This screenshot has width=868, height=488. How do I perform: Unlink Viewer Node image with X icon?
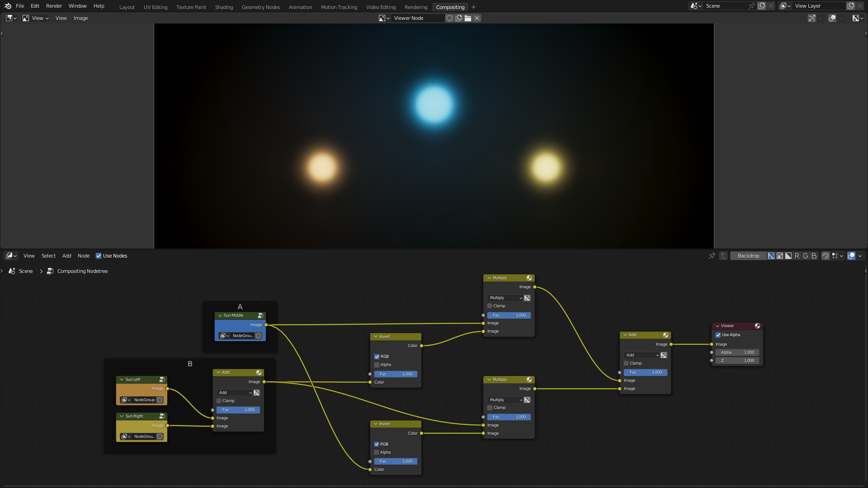477,18
